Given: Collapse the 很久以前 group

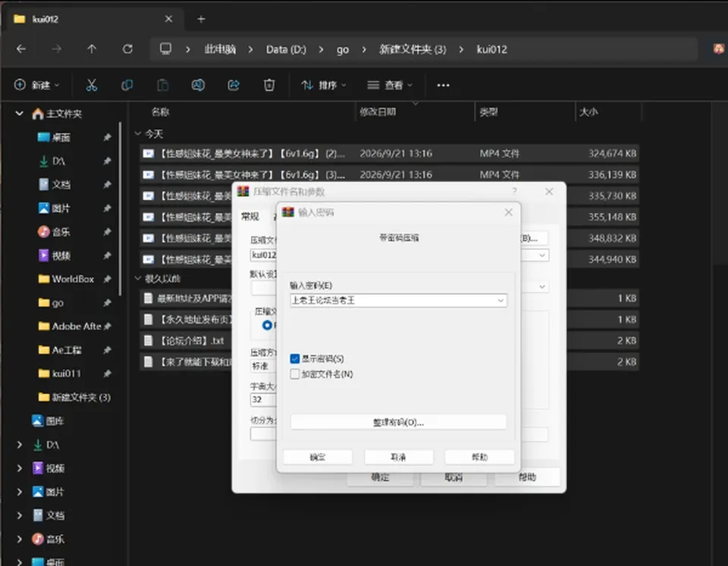Looking at the screenshot, I should pos(138,278).
